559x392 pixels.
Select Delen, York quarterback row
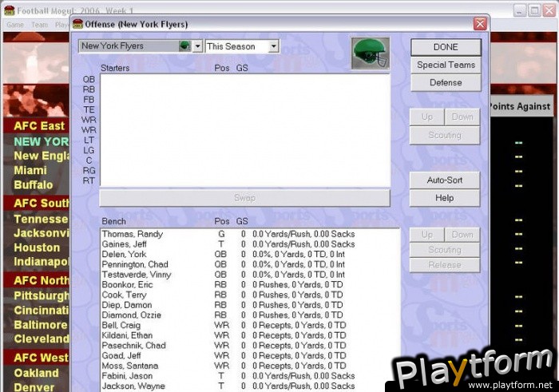pos(249,255)
